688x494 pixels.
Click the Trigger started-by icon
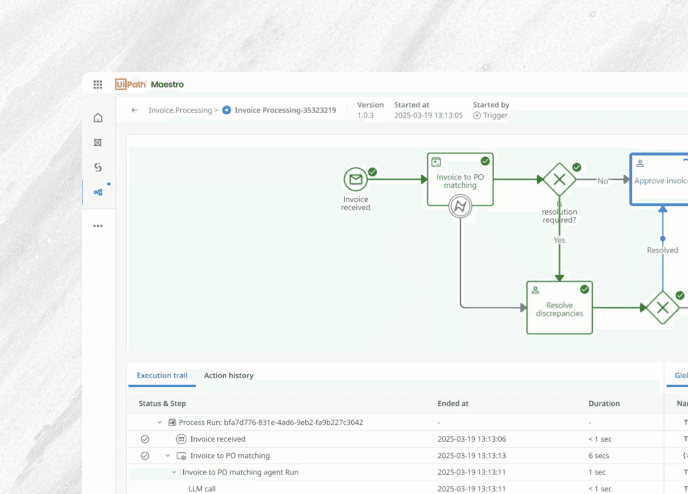pyautogui.click(x=477, y=115)
